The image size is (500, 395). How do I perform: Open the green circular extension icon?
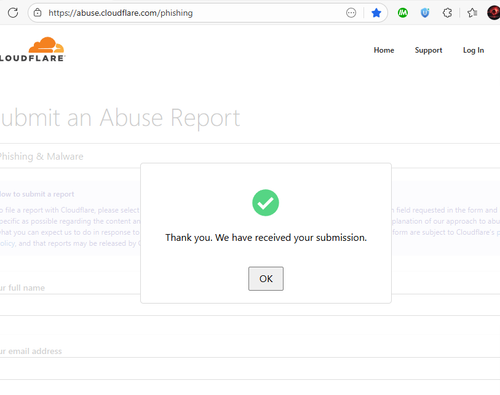point(403,13)
